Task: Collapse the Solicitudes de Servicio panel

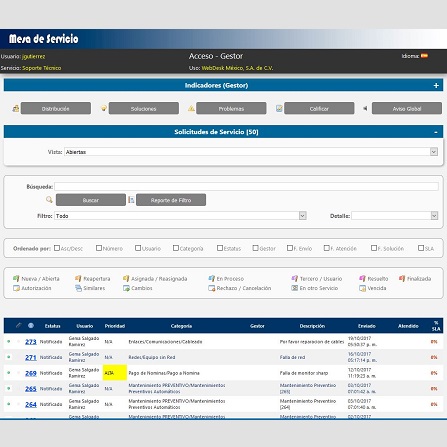Action: pyautogui.click(x=436, y=132)
